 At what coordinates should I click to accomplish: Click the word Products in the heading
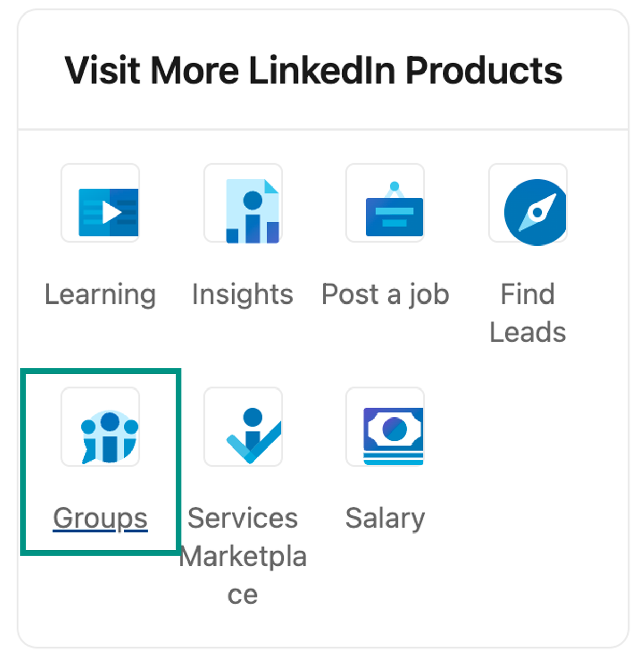pos(483,70)
